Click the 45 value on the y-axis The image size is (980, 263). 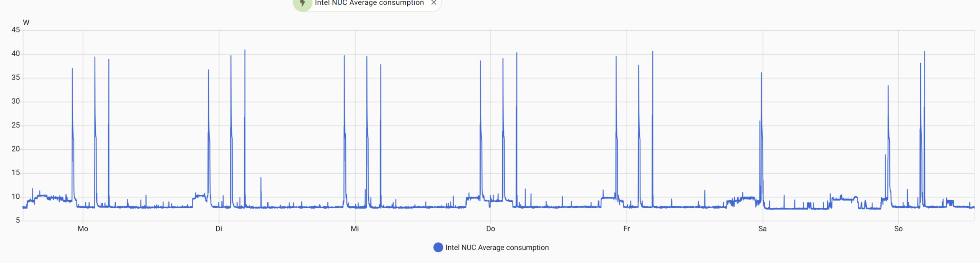(x=17, y=29)
